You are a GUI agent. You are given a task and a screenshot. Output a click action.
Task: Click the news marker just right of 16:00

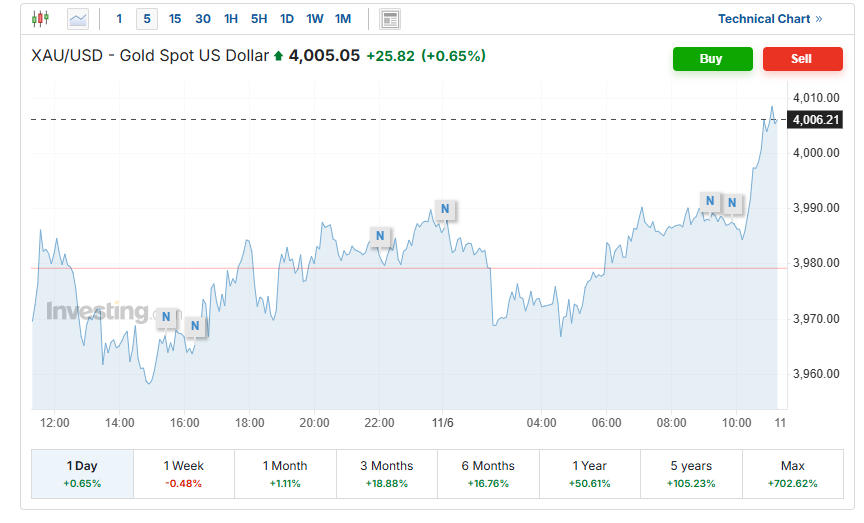click(195, 326)
